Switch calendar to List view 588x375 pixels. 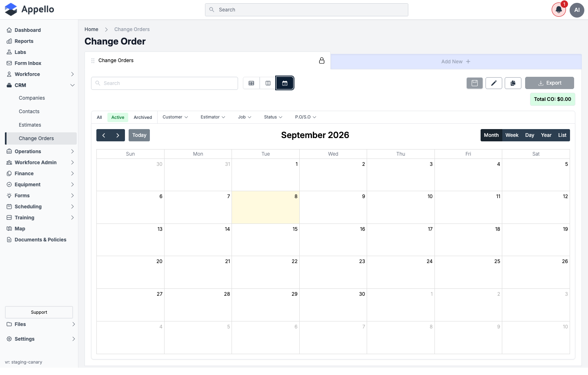pos(562,135)
